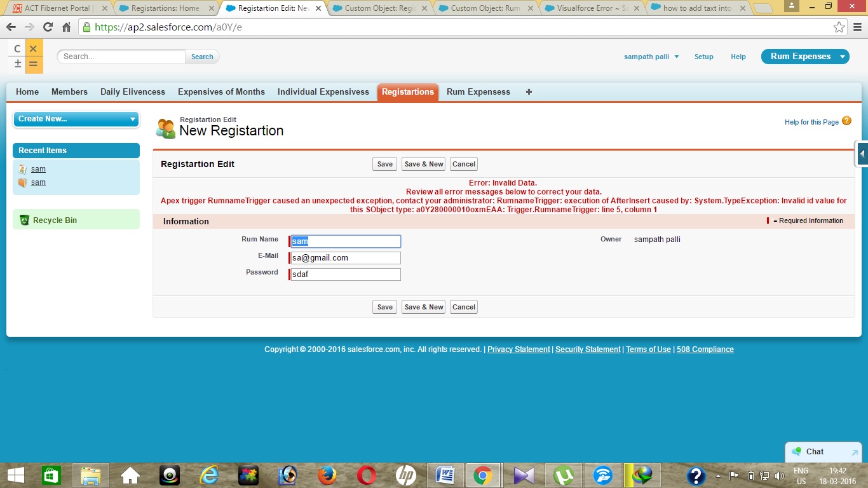Image resolution: width=868 pixels, height=488 pixels.
Task: Open the Recycle Bin link
Action: click(55, 220)
